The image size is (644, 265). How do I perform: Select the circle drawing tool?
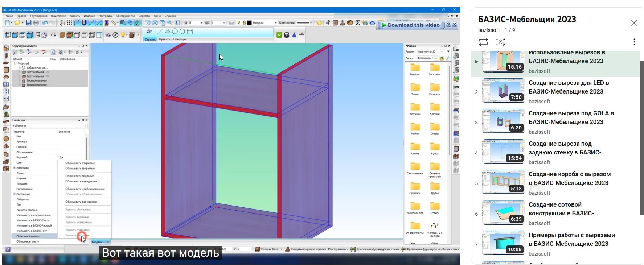click(x=175, y=32)
